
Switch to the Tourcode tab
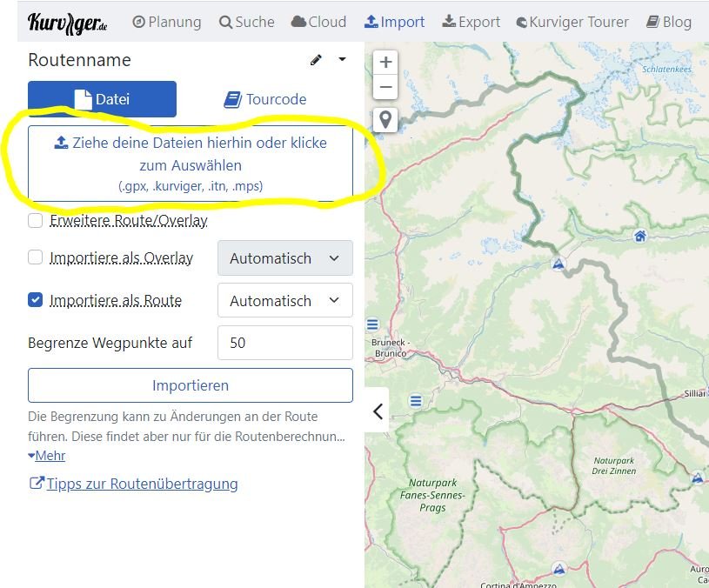[265, 99]
